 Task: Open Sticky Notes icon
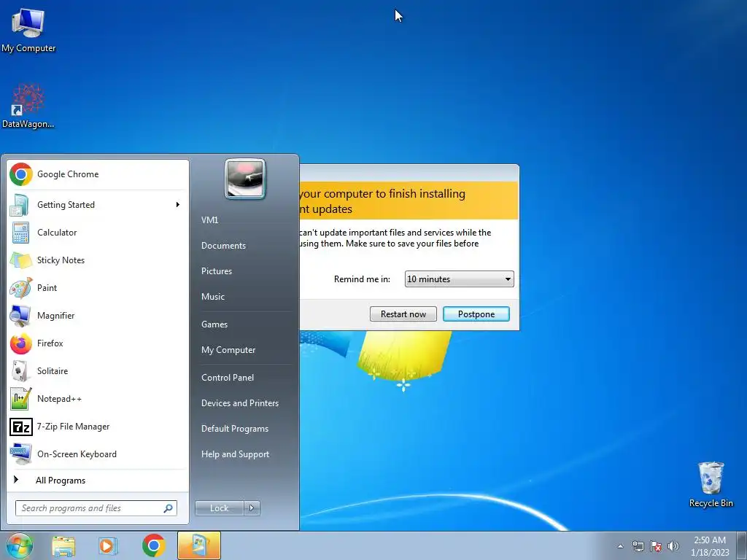click(20, 260)
